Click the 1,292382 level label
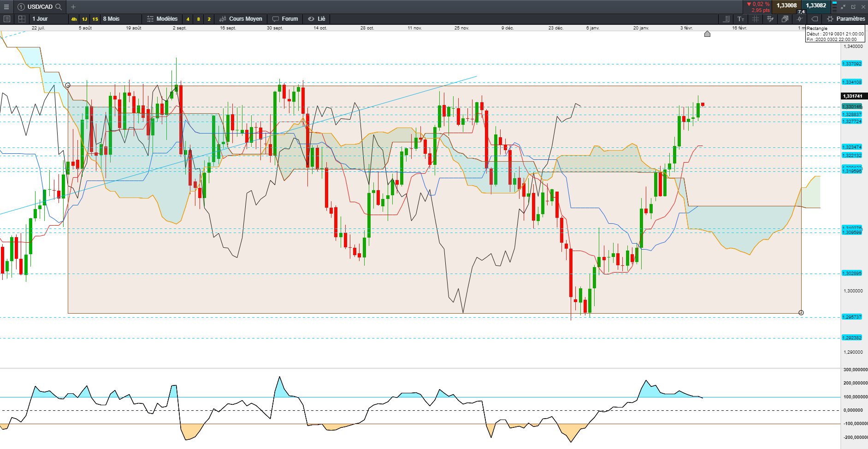Viewport: 868px width, 449px height. click(x=852, y=338)
